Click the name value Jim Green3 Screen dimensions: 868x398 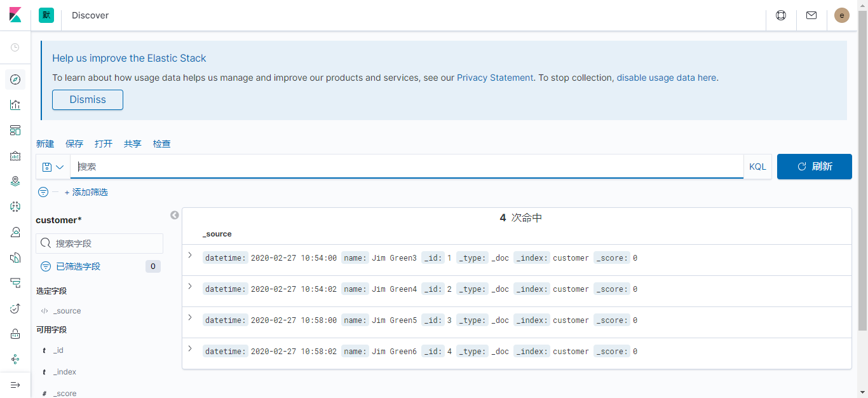(x=395, y=258)
